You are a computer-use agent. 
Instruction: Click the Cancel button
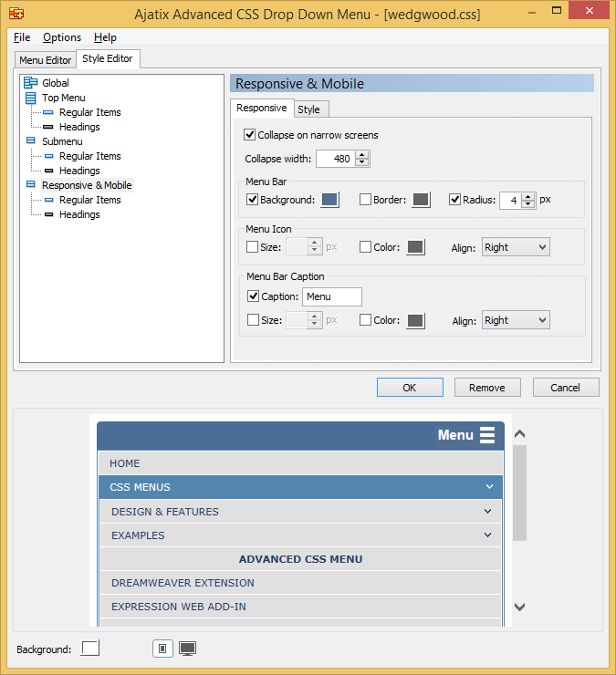pyautogui.click(x=566, y=388)
